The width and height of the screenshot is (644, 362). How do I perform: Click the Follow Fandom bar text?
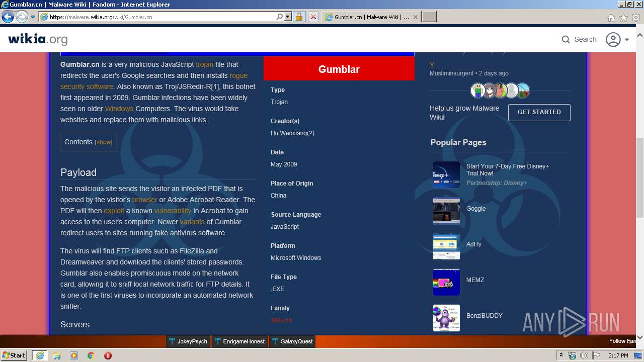pos(622,341)
